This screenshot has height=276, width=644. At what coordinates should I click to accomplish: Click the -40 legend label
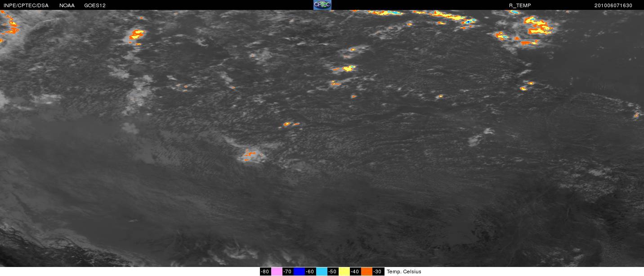click(x=355, y=271)
